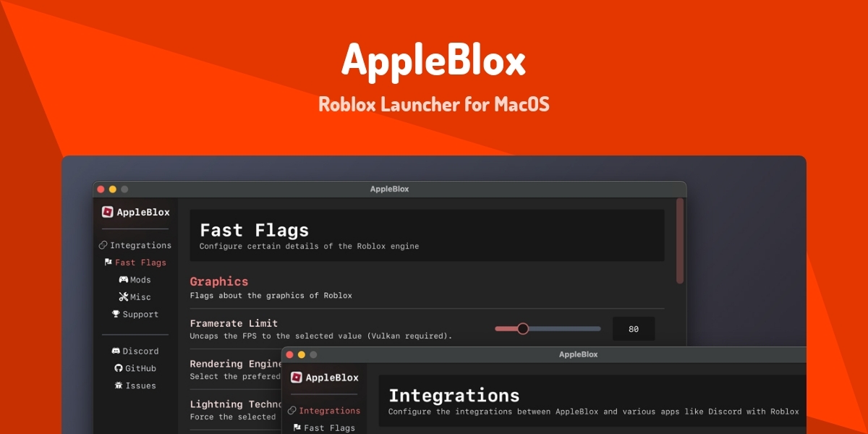Click the Mods gamepad icon in the sidebar

coord(123,280)
